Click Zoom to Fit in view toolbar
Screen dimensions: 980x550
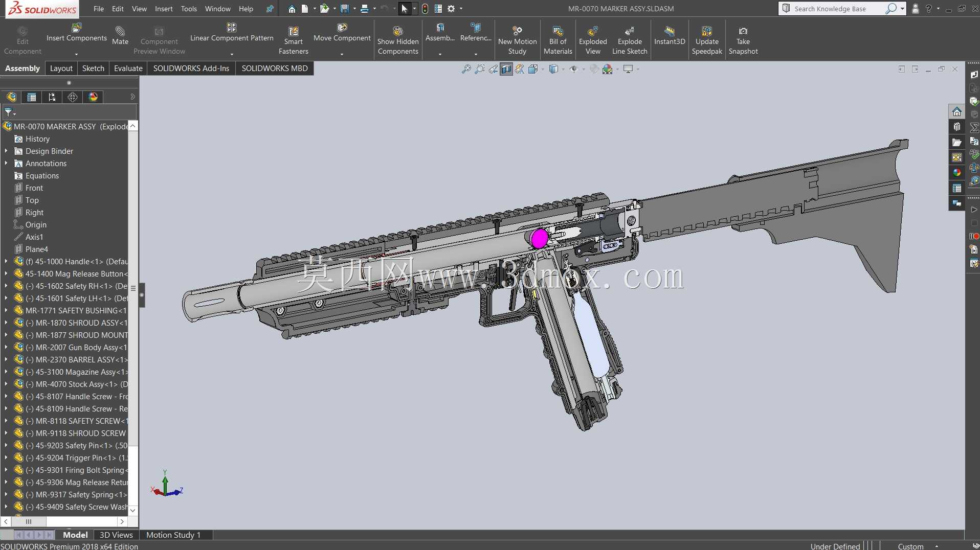[x=466, y=69]
